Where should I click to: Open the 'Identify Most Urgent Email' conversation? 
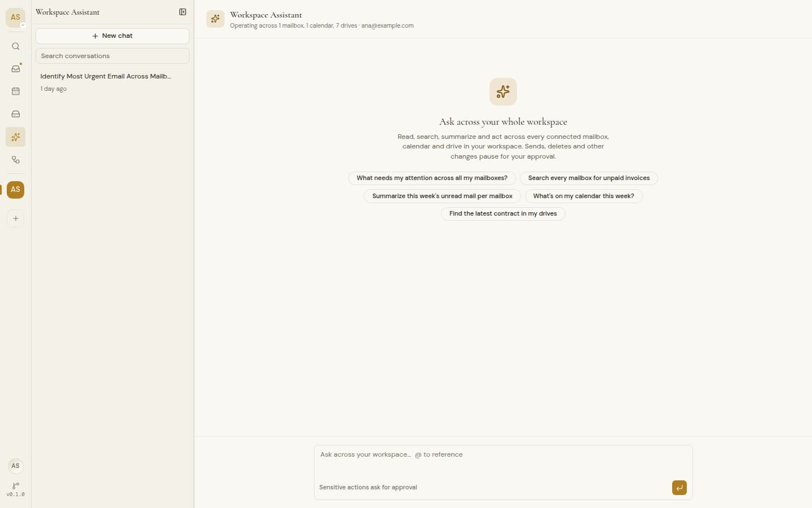pyautogui.click(x=112, y=82)
